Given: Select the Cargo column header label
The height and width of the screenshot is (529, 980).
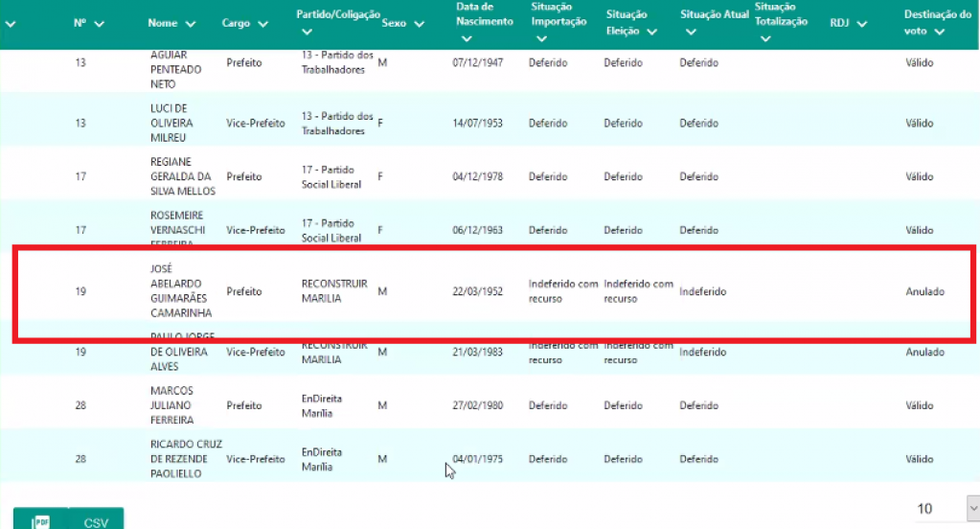Looking at the screenshot, I should [236, 23].
